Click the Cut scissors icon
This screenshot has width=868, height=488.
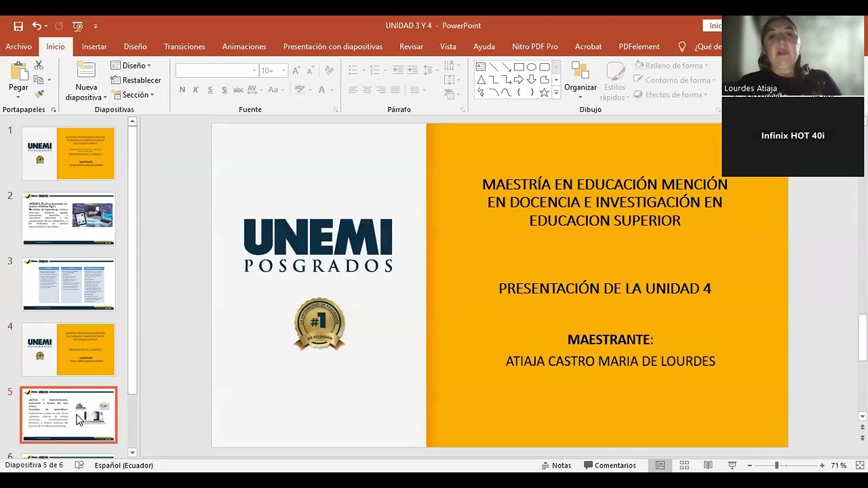[x=39, y=65]
